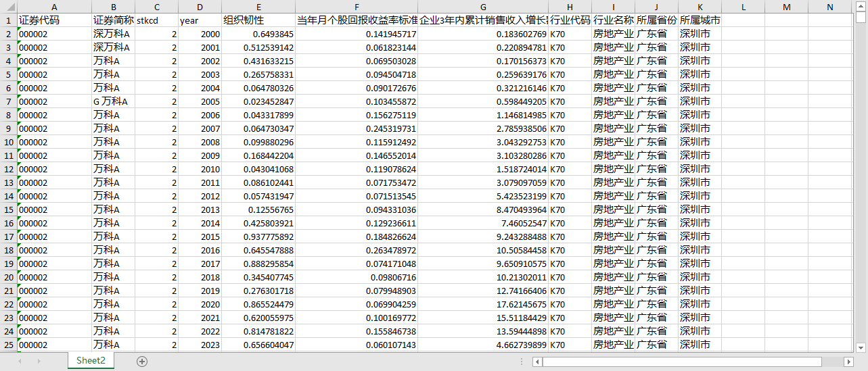The height and width of the screenshot is (371, 868).
Task: Click the cell with value 17.62145675
Action: click(x=483, y=304)
